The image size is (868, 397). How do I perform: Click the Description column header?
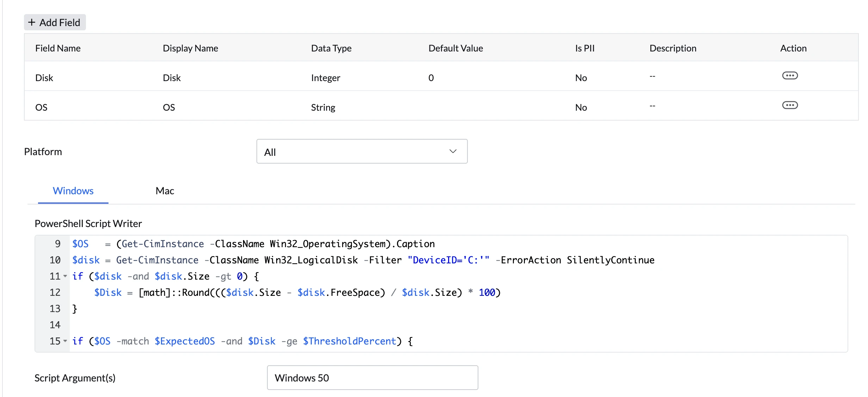[x=673, y=48]
